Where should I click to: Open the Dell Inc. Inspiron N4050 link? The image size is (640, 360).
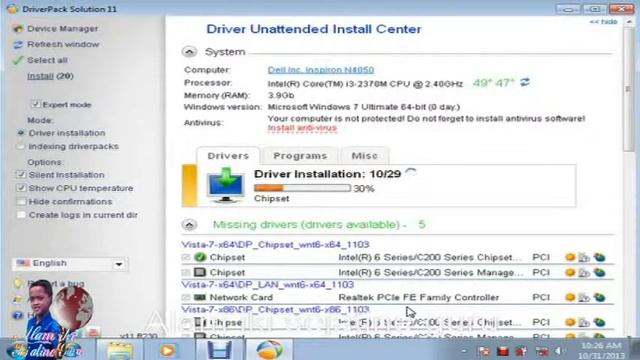tap(321, 70)
